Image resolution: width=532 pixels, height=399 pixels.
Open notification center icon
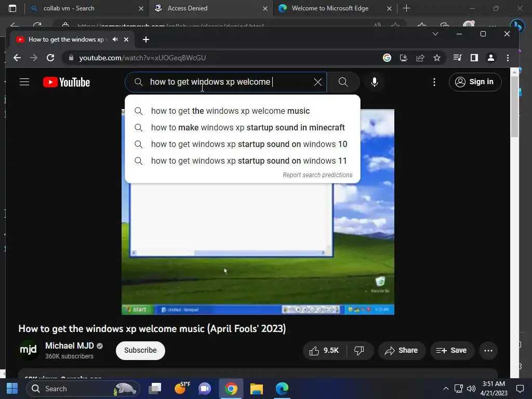[x=520, y=389]
